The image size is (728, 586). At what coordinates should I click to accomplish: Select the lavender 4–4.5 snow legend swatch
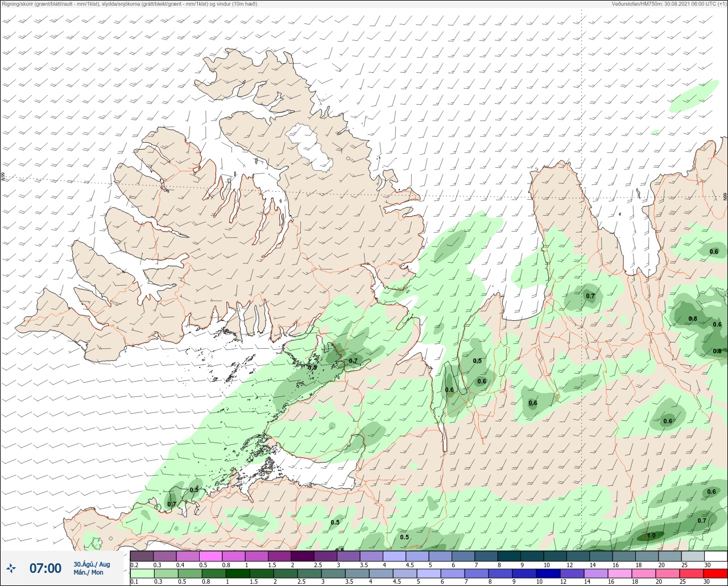coord(394,556)
